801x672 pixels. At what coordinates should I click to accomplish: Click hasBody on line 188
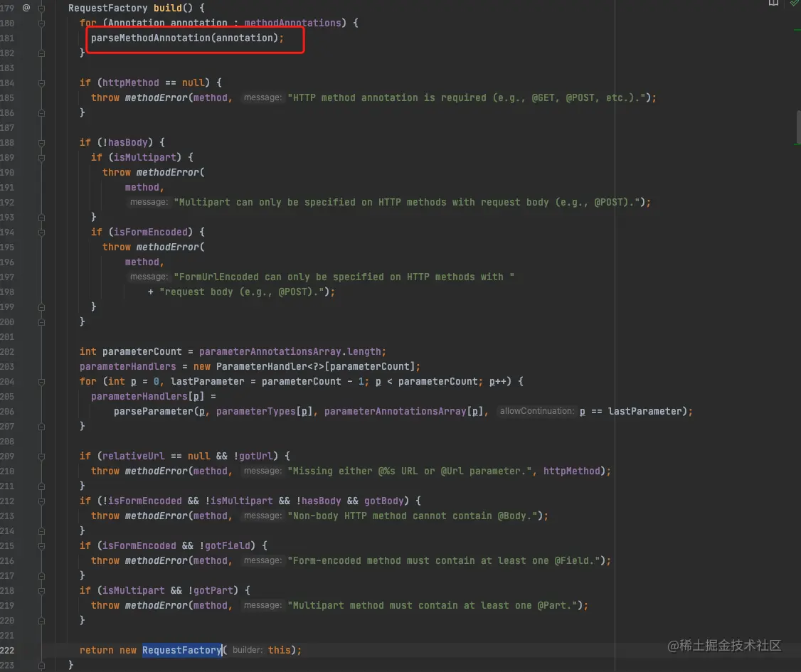pyautogui.click(x=128, y=142)
